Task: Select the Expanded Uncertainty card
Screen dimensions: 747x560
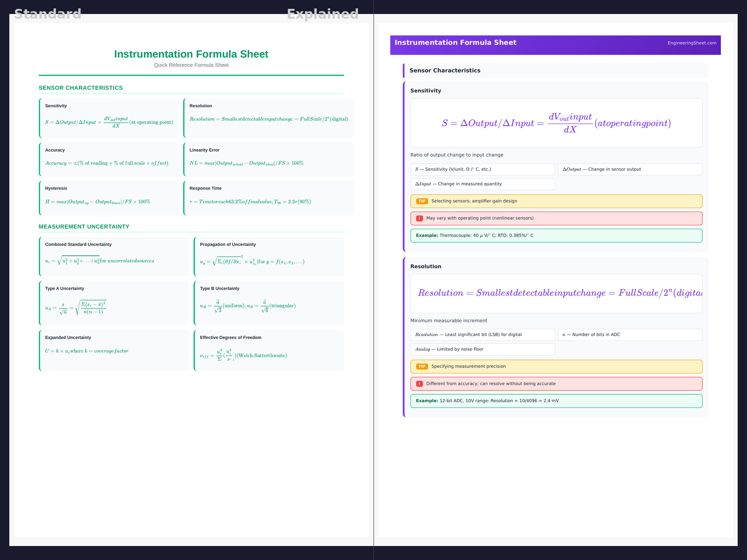Action: pos(114,350)
